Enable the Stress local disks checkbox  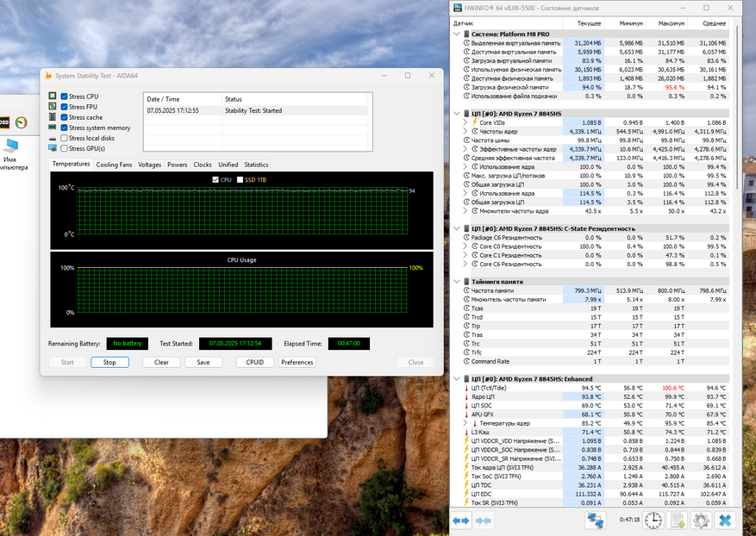[65, 138]
